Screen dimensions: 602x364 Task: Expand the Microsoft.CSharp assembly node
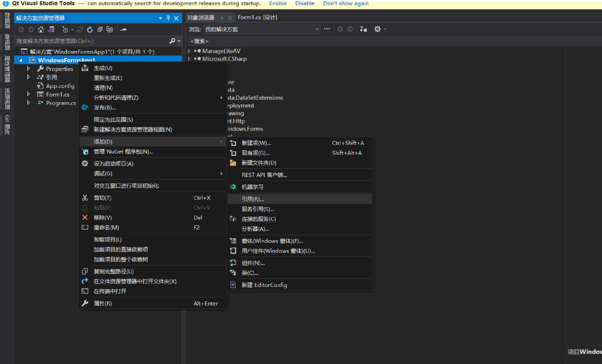(x=189, y=59)
